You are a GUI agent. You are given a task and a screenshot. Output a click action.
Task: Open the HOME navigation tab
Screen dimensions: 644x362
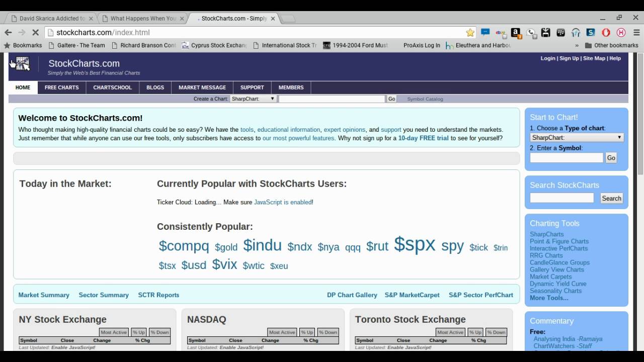coord(23,87)
